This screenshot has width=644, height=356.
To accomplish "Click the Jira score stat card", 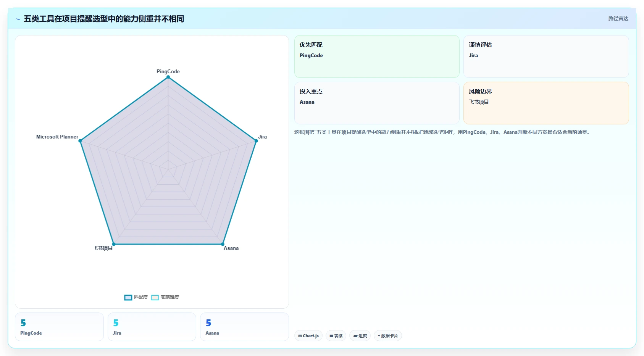I will tap(152, 327).
